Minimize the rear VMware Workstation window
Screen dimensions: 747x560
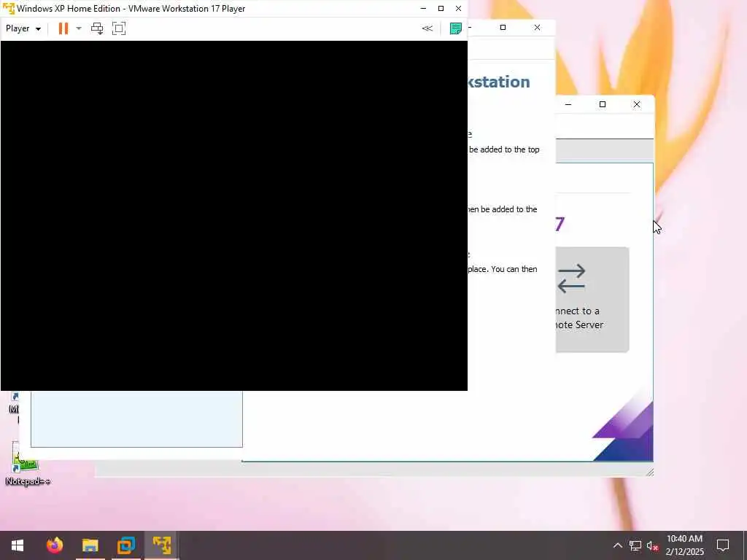coord(568,104)
